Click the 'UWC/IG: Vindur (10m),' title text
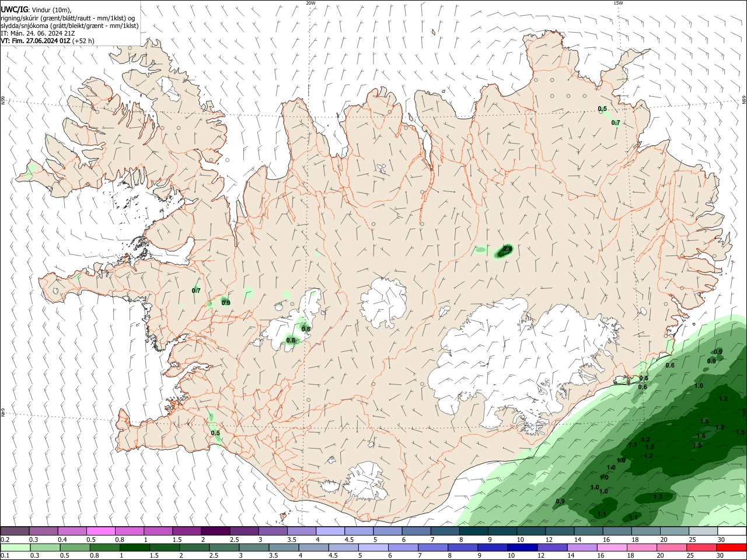 36,10
